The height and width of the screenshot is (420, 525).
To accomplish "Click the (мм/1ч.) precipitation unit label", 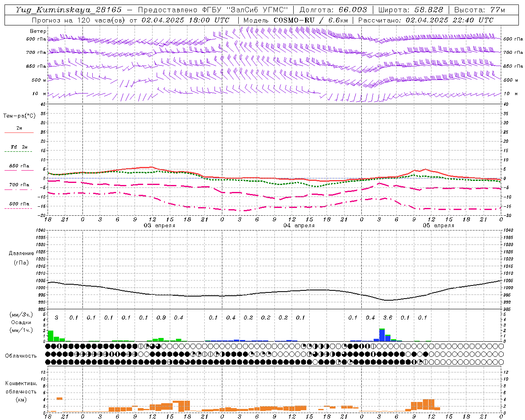I will 21,330.
